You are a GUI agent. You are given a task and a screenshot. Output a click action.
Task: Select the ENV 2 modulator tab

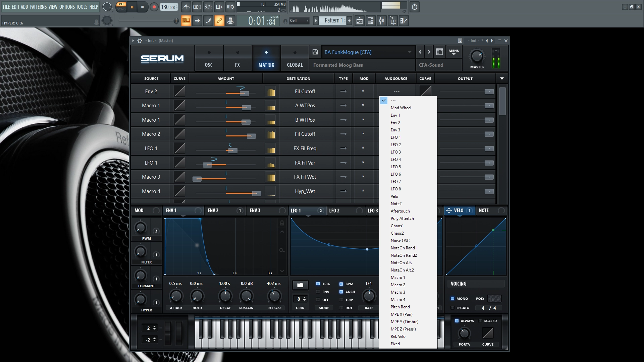tap(225, 210)
